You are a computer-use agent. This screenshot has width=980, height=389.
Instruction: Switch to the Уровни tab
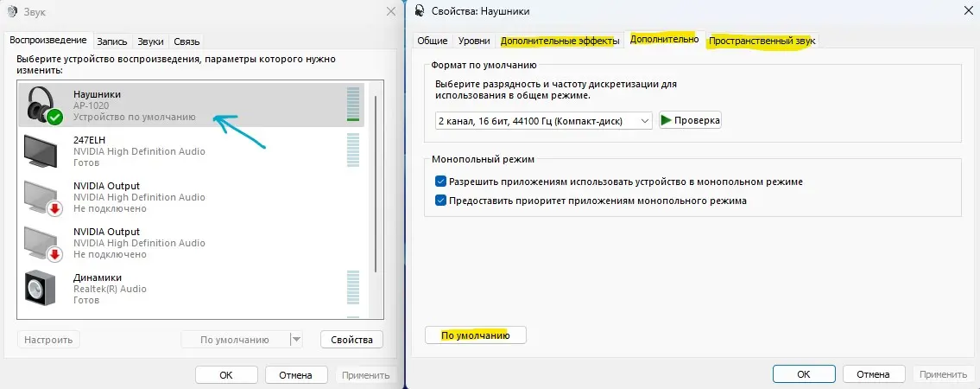(474, 41)
